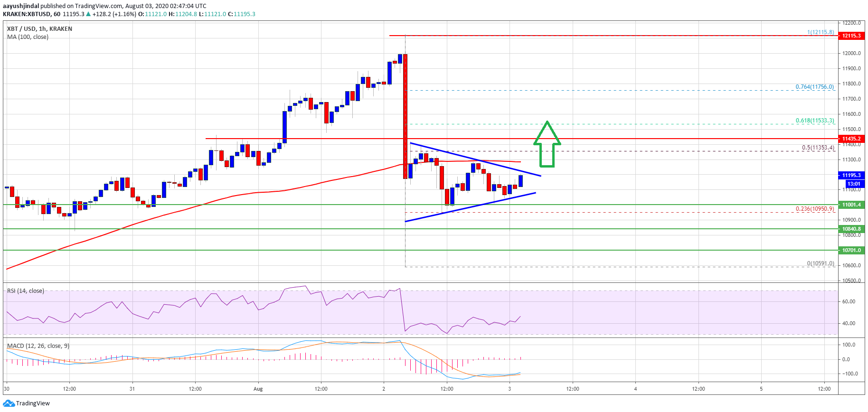Click the 12115.3 red price label
868x412 pixels.
[851, 36]
